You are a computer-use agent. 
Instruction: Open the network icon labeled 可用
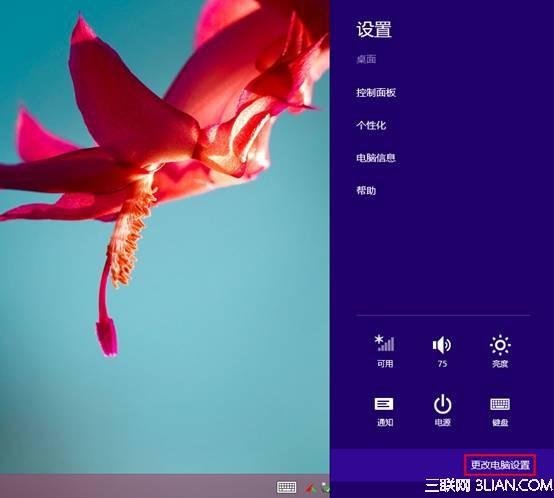click(384, 343)
